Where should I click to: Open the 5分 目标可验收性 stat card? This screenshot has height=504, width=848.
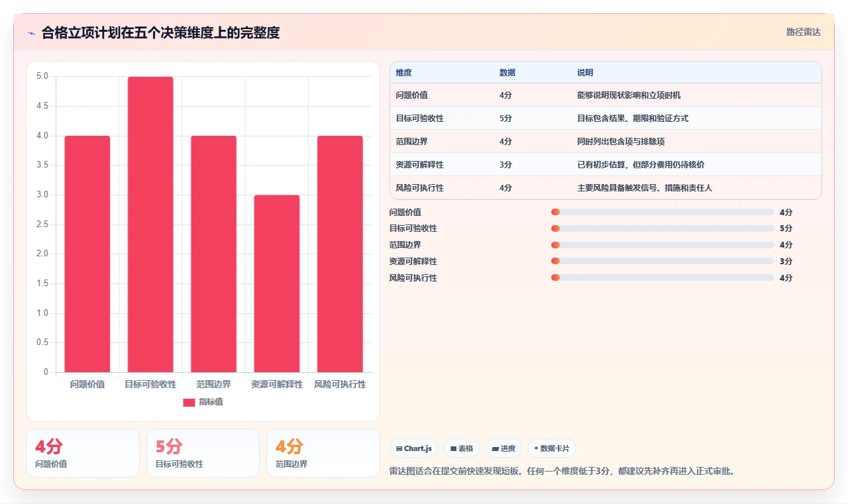[x=203, y=453]
